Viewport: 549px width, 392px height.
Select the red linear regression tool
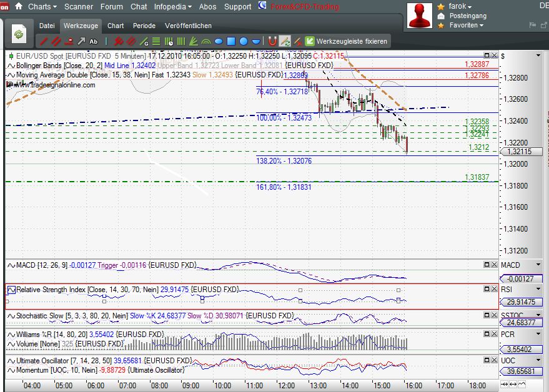118,41
